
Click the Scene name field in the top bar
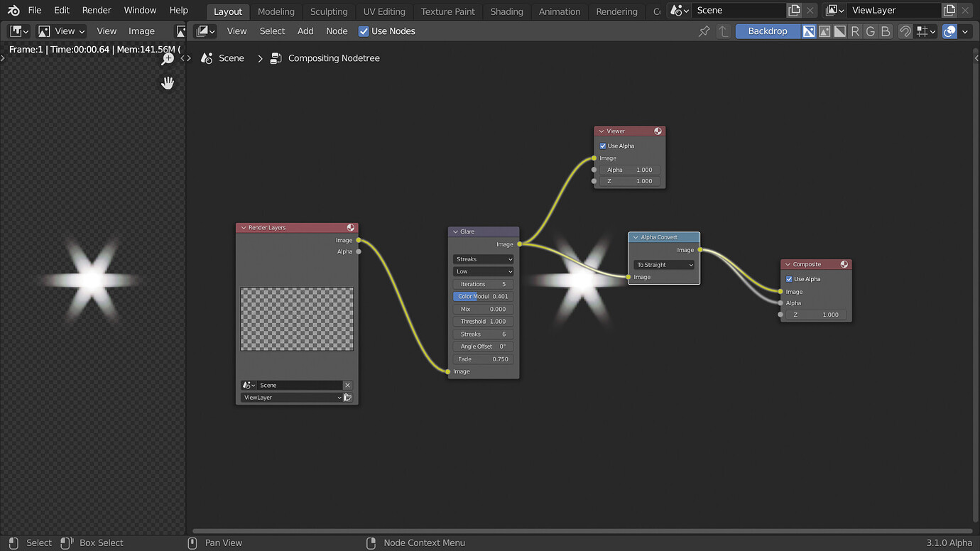click(739, 10)
